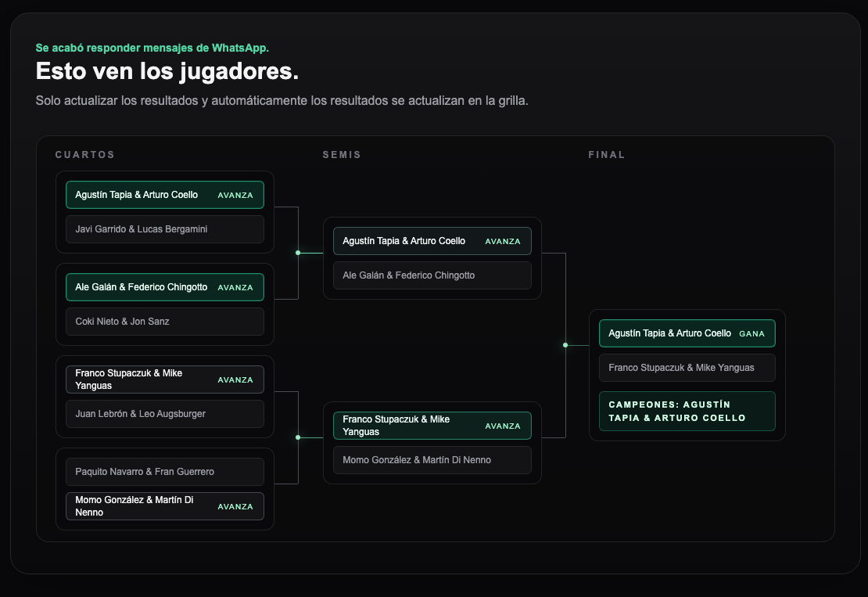
Task: Click the AVANZA badge next to Agustín Tapia card
Action: [x=235, y=194]
